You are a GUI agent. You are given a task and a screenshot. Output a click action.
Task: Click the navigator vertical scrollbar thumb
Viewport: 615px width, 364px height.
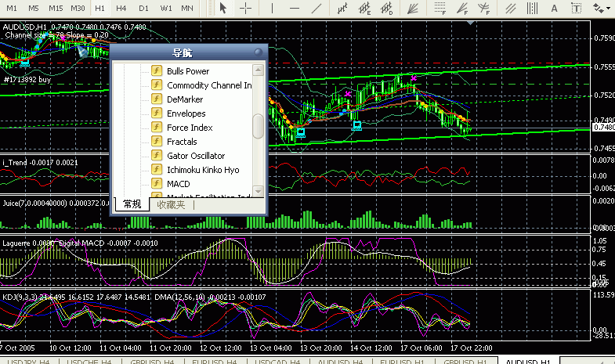(x=259, y=125)
